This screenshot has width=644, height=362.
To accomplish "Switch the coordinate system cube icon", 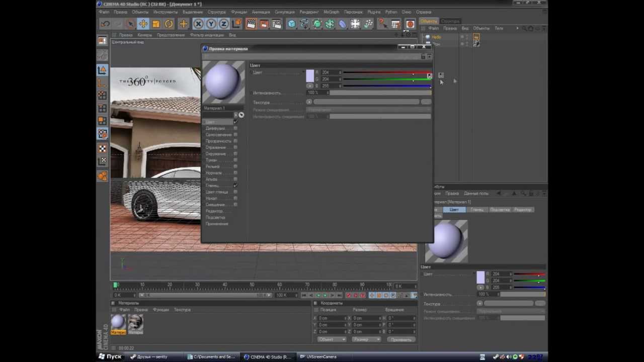I will click(x=237, y=24).
